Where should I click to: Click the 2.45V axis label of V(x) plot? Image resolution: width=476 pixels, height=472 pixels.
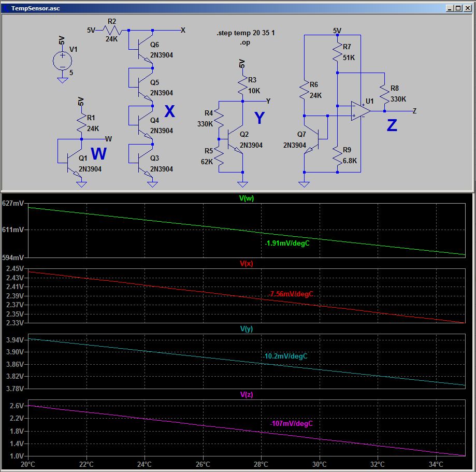pyautogui.click(x=15, y=268)
